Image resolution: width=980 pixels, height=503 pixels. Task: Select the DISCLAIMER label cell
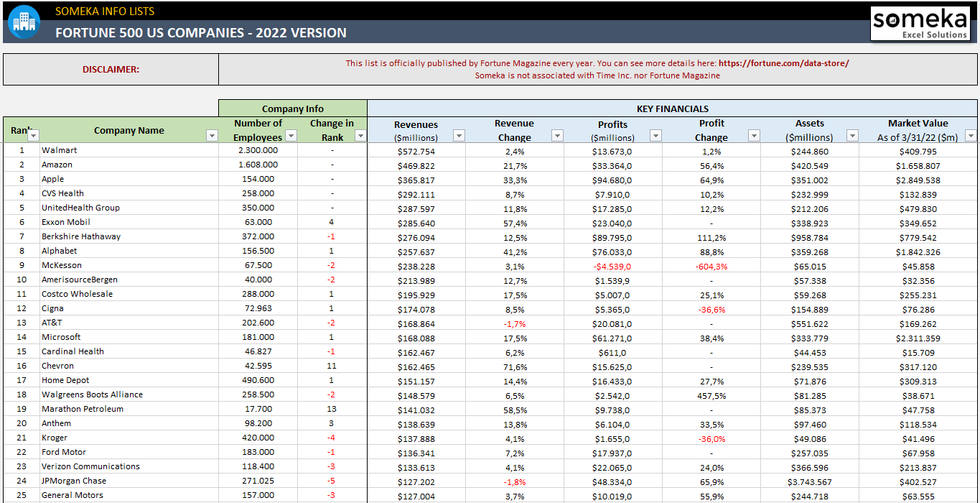pyautogui.click(x=111, y=69)
